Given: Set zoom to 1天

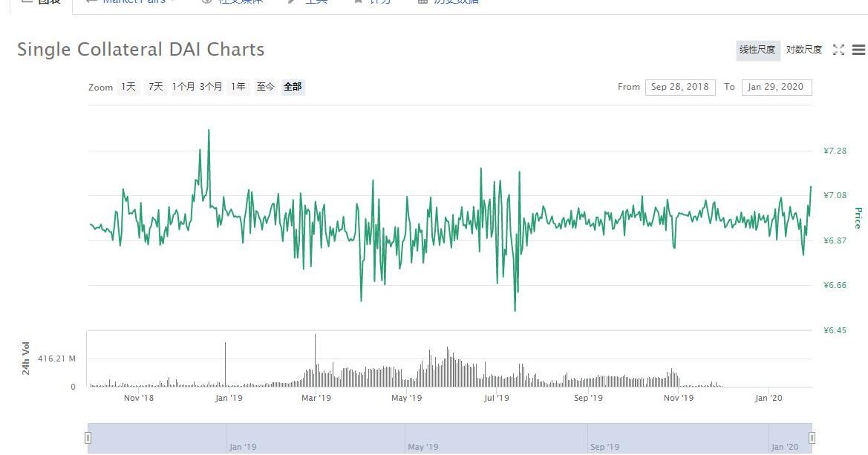Looking at the screenshot, I should pyautogui.click(x=128, y=87).
